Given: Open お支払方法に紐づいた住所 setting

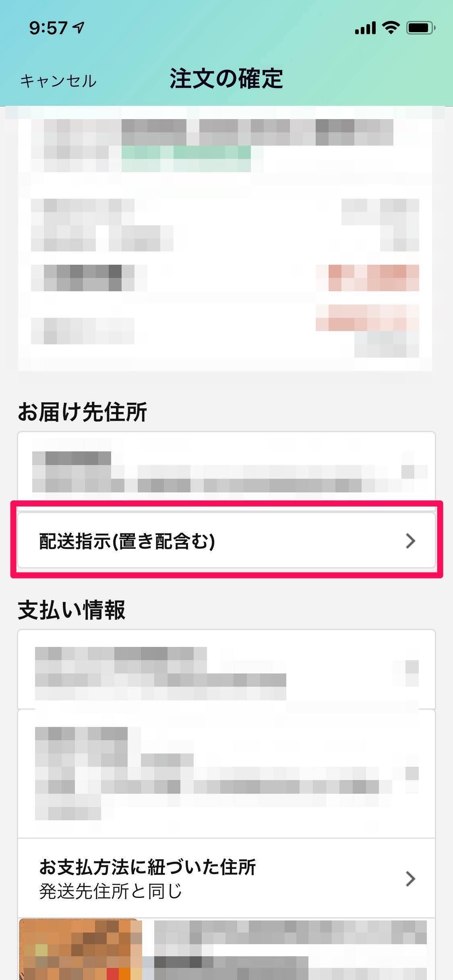Looking at the screenshot, I should pos(226,879).
